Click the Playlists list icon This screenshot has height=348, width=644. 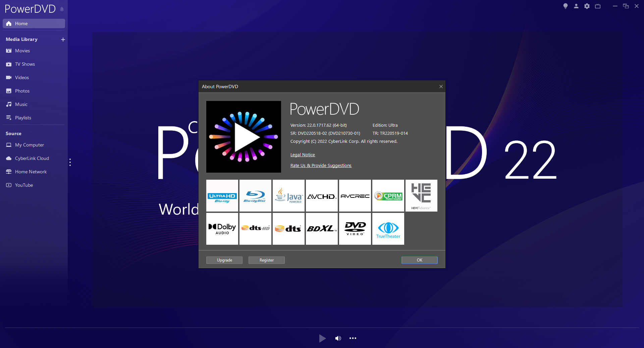[9, 118]
